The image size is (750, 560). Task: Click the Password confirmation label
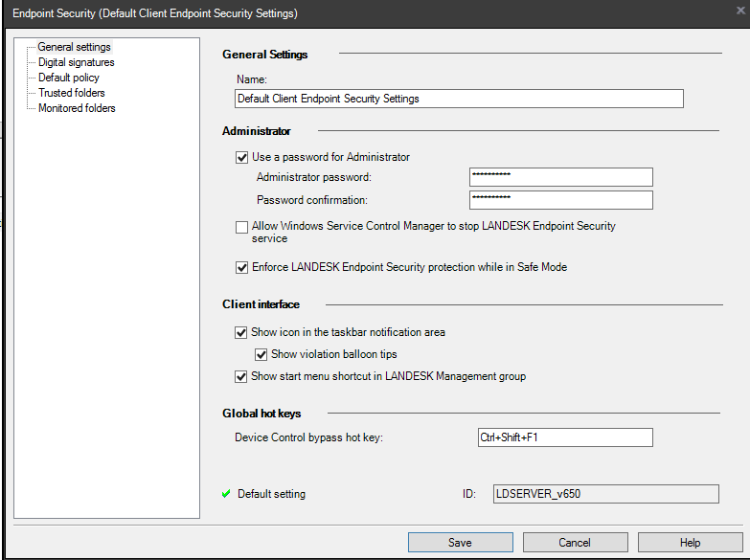(x=312, y=200)
